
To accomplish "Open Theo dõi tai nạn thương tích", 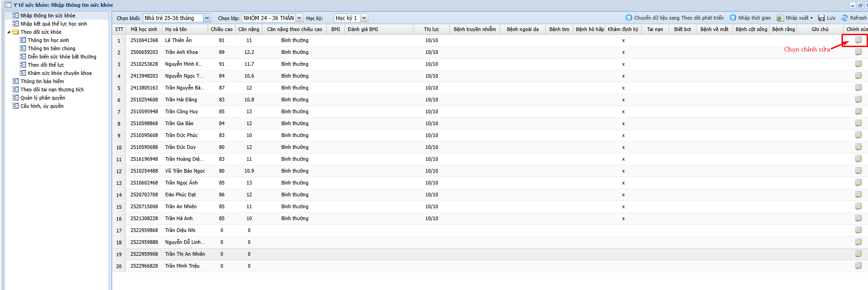I will tap(52, 90).
